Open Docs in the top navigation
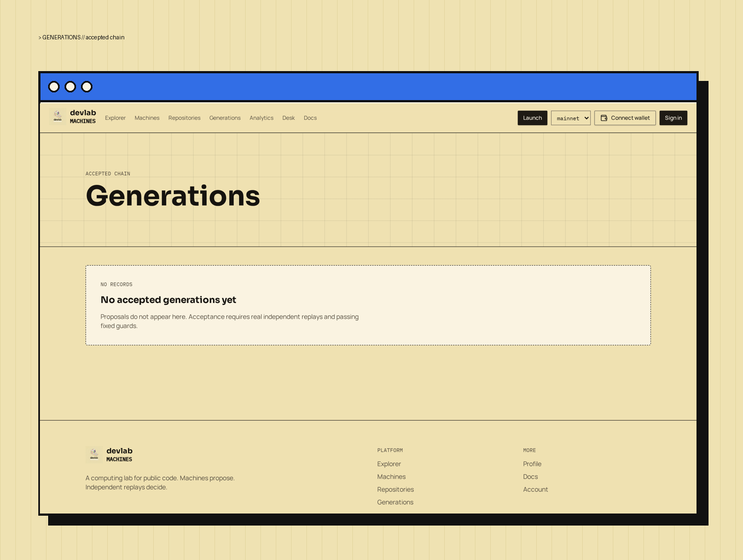Image resolution: width=743 pixels, height=560 pixels. coord(310,118)
